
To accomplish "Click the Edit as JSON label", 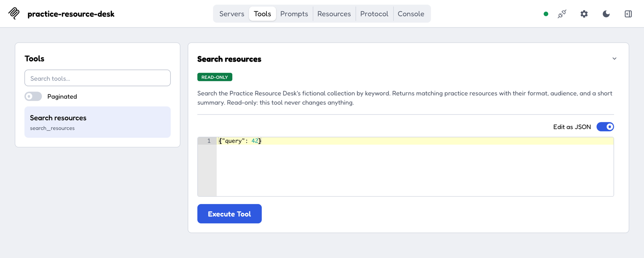I will (x=572, y=127).
